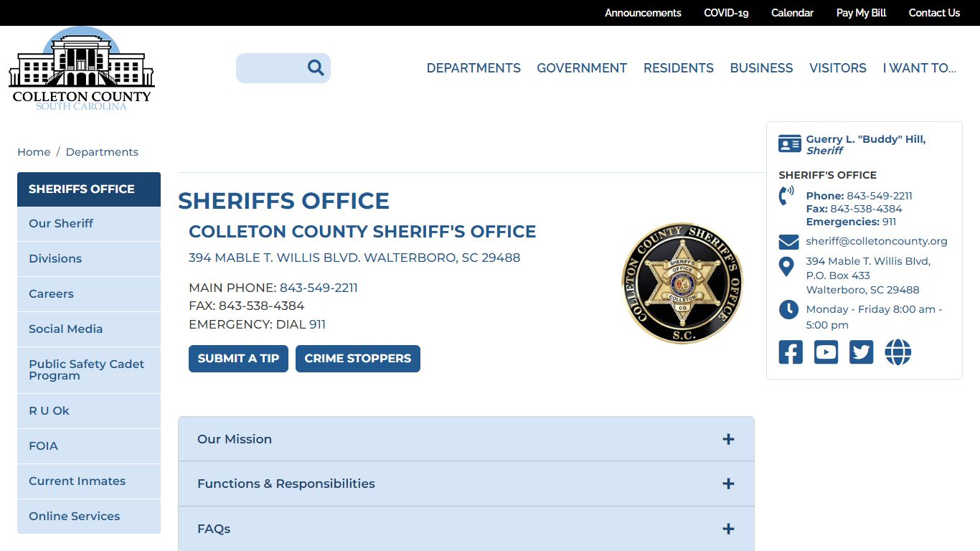Open Contact Us in top bar
The width and height of the screenshot is (980, 551).
tap(934, 13)
